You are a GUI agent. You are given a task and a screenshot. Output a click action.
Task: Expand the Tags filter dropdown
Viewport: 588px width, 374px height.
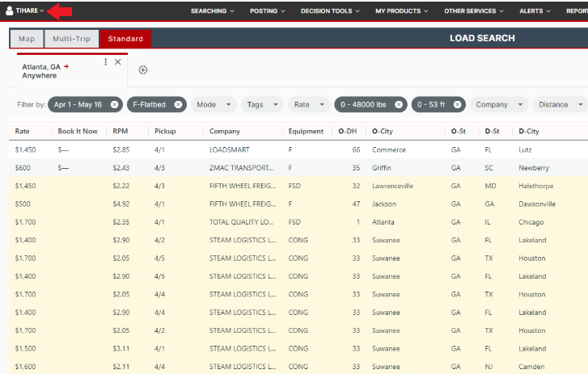tap(262, 105)
